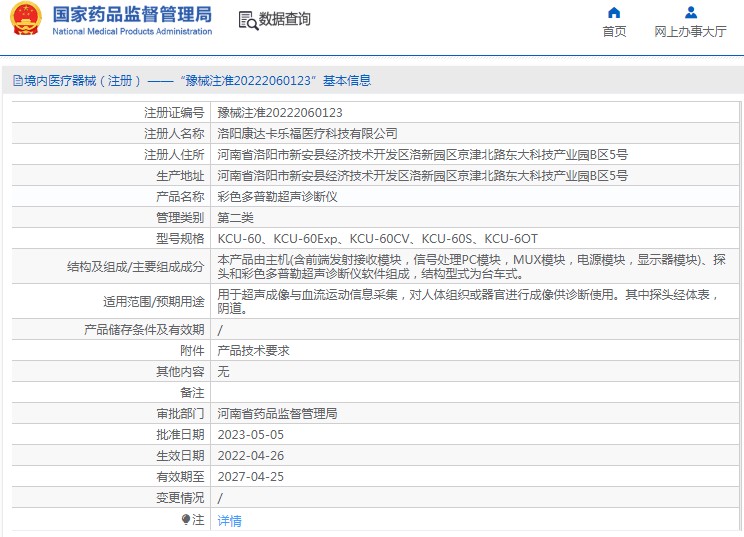This screenshot has width=744, height=537.
Task: Click the 变更情况 row label
Action: pos(180,498)
